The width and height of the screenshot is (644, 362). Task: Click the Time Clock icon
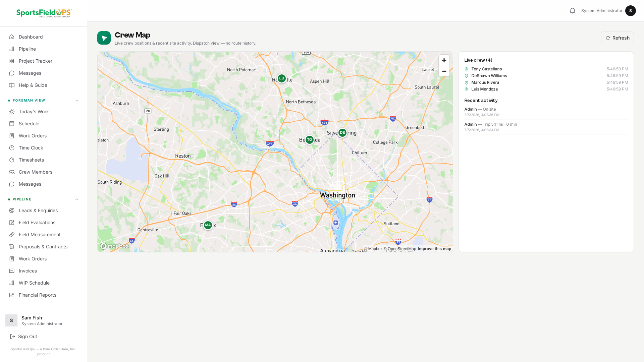tap(12, 148)
